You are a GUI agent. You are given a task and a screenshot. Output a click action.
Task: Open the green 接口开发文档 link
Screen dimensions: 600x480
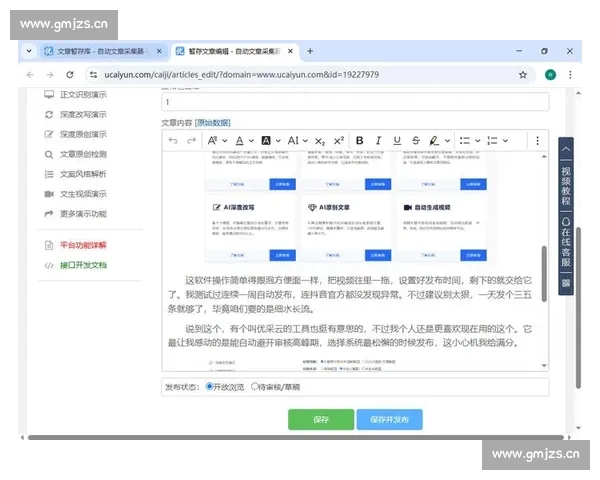[83, 265]
